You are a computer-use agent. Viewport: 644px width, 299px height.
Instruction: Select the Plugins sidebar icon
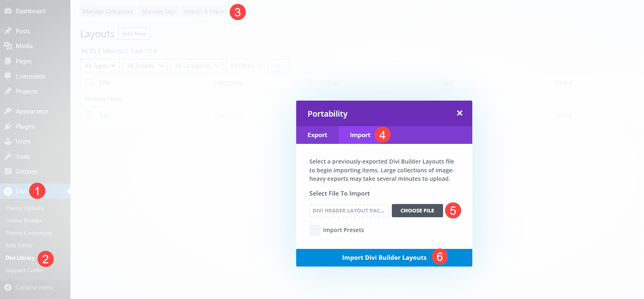click(x=9, y=126)
